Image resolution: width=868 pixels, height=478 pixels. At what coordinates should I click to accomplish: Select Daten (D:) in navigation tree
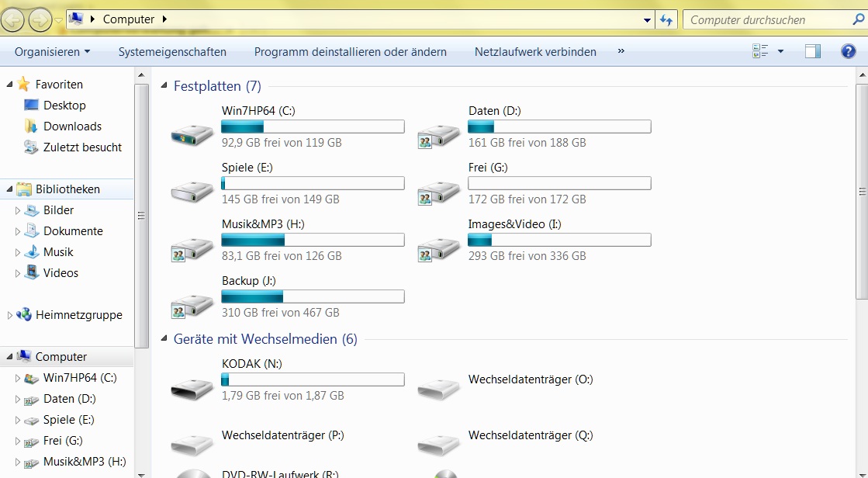click(69, 399)
